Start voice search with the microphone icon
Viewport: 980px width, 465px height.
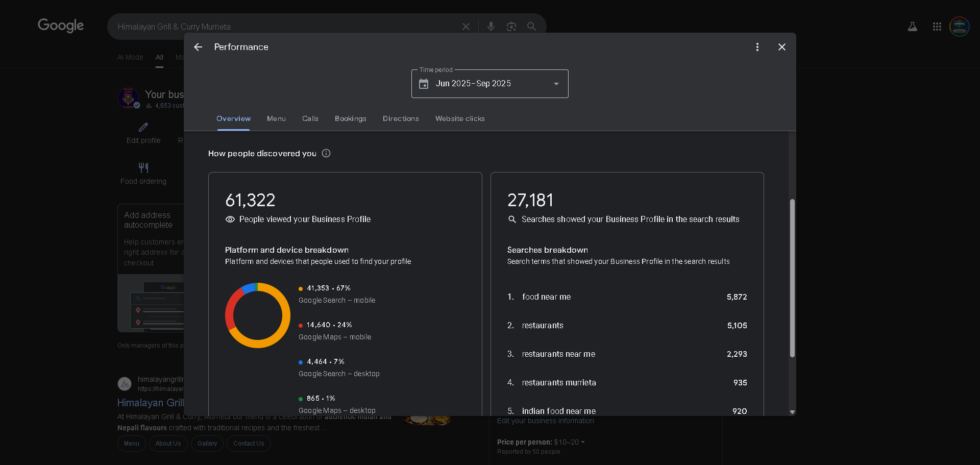[491, 27]
